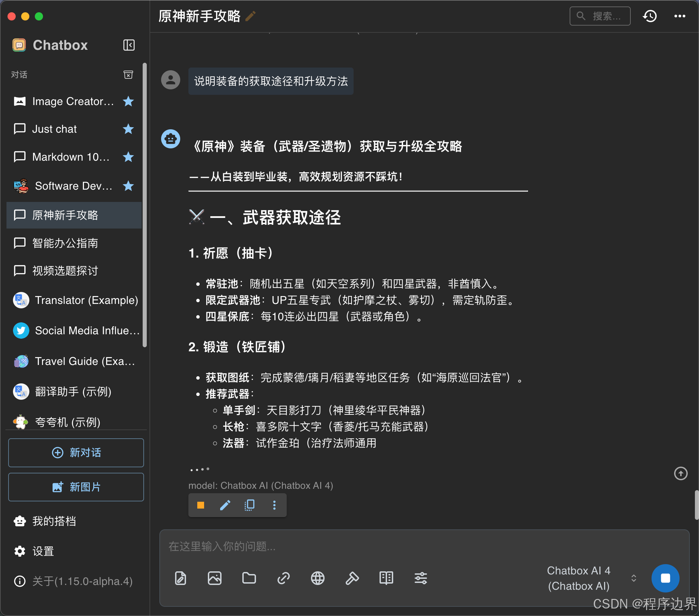Edit the conversation title with pencil icon
The height and width of the screenshot is (616, 699).
pos(251,16)
